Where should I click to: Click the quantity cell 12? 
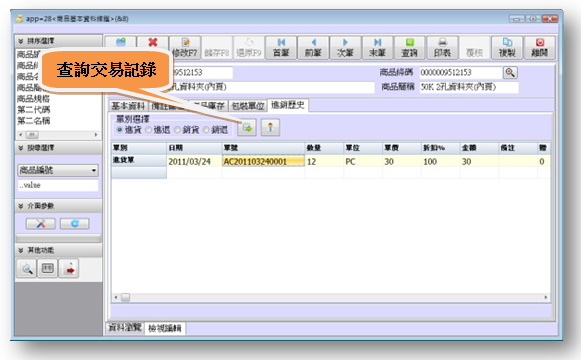coord(324,161)
